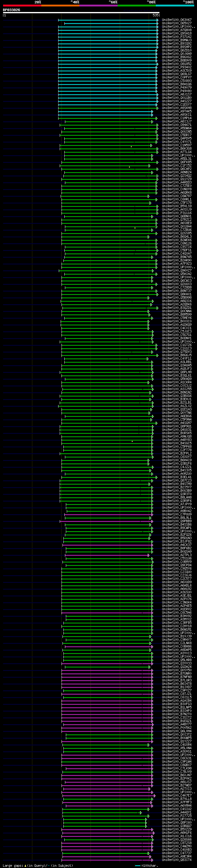The height and width of the screenshot is (868, 197).
Task: Select hit label UniRef100_O94671
Action: tap(177, 125)
